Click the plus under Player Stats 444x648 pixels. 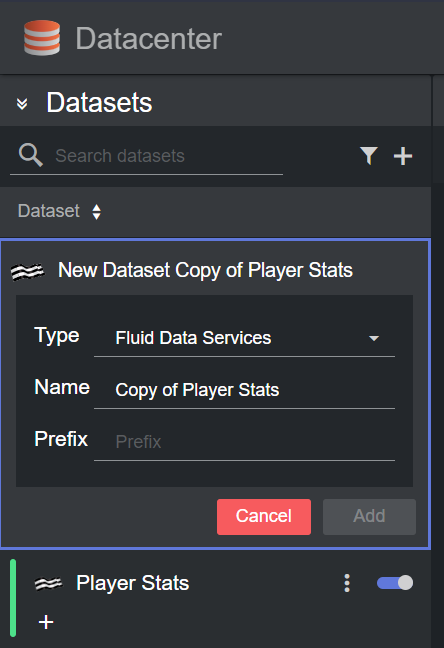[46, 622]
